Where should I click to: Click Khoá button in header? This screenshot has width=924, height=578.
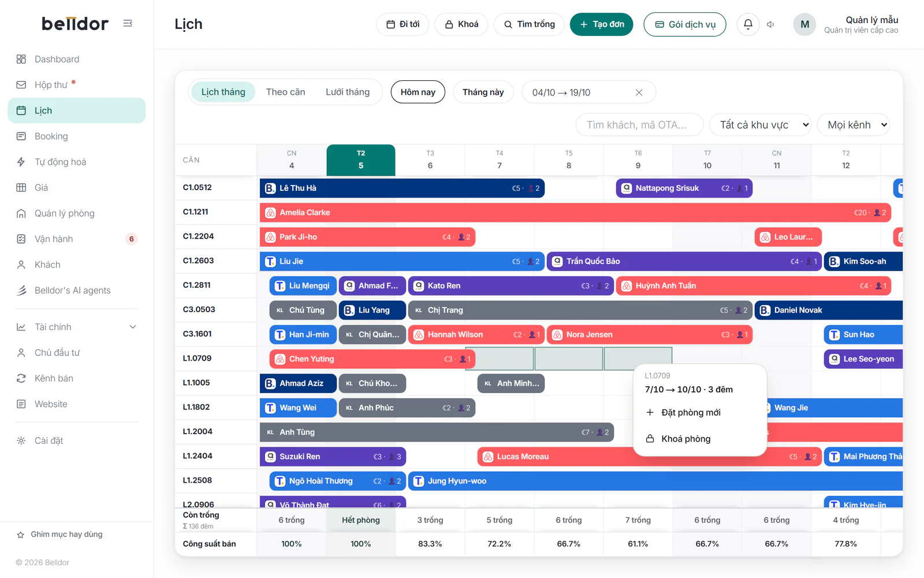click(x=461, y=24)
